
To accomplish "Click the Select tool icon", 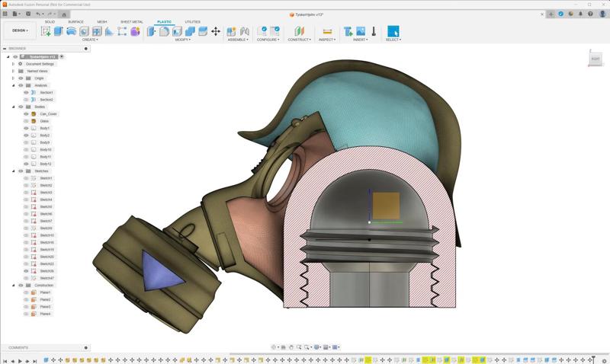I will (393, 31).
